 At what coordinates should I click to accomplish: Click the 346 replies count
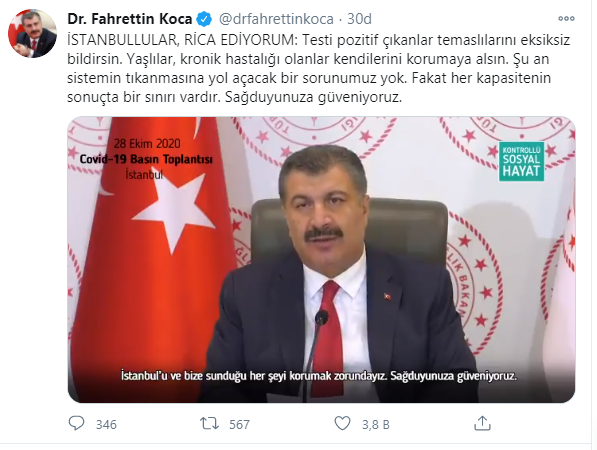pyautogui.click(x=106, y=424)
